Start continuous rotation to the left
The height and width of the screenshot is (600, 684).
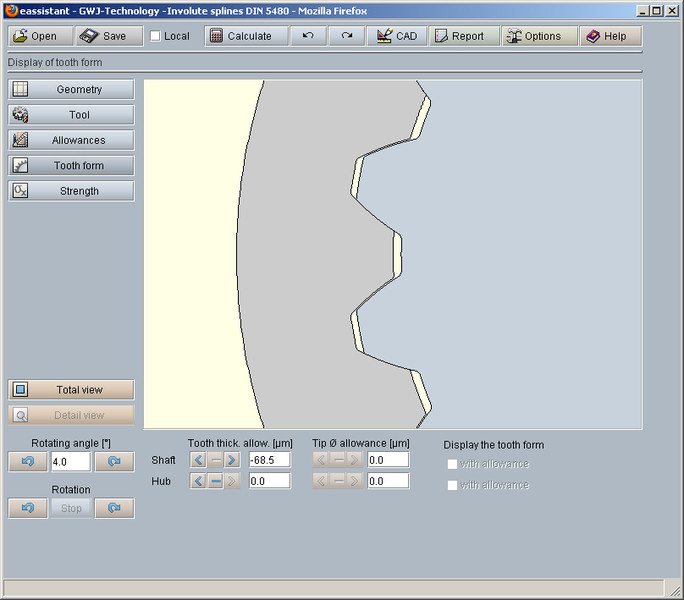[x=27, y=508]
